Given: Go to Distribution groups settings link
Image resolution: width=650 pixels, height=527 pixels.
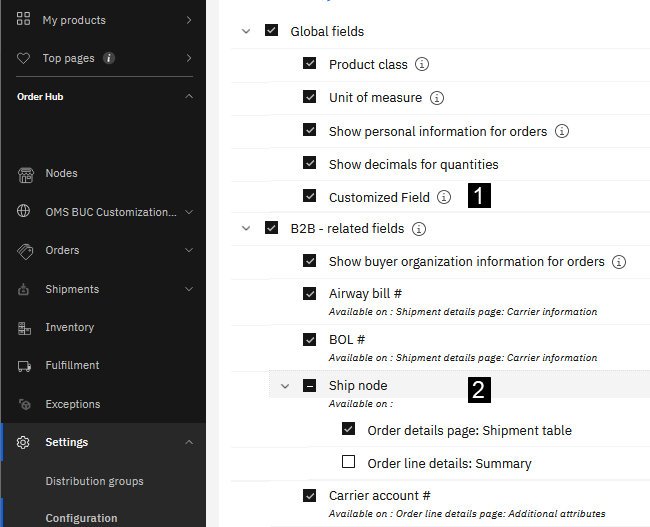Looking at the screenshot, I should pyautogui.click(x=94, y=481).
